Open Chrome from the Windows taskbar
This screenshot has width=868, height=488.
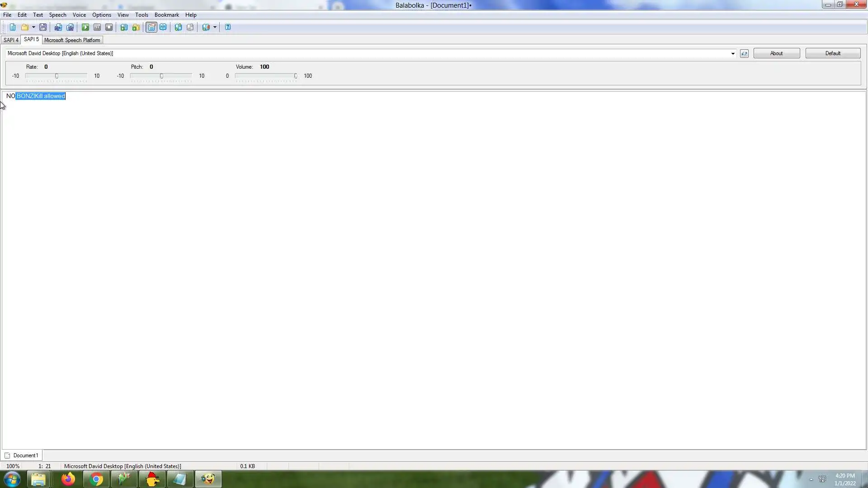tap(96, 479)
